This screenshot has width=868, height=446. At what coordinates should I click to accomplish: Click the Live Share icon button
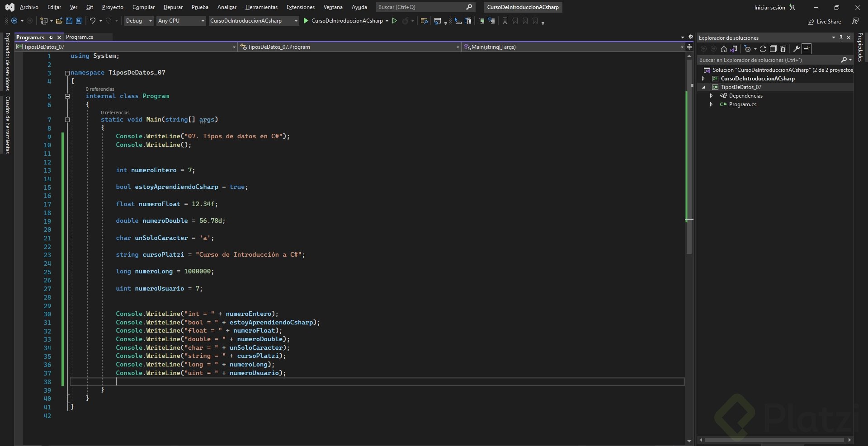point(824,21)
